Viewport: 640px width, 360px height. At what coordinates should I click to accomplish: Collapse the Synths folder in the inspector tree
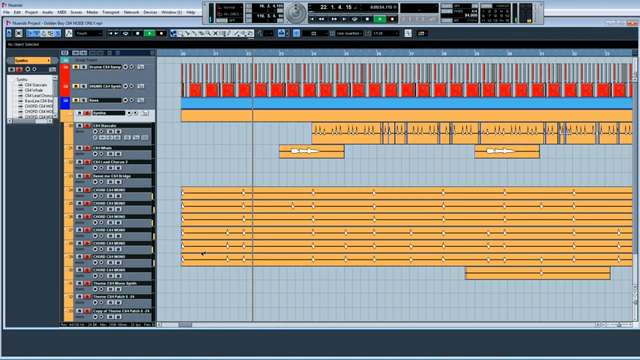pyautogui.click(x=12, y=80)
